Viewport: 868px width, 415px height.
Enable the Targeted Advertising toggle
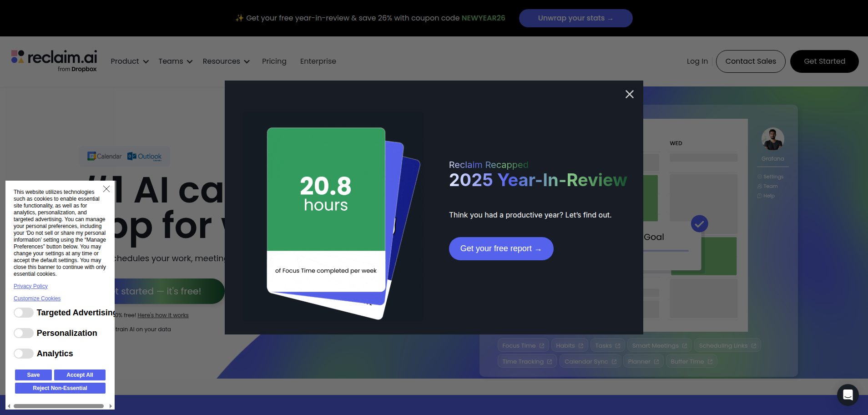pyautogui.click(x=24, y=313)
